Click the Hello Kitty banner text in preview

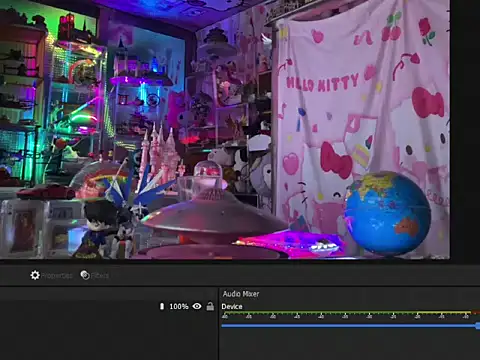[x=322, y=83]
